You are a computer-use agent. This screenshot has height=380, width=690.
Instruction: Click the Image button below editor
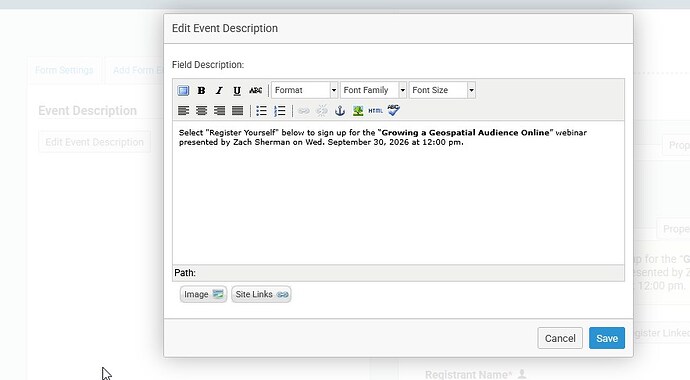pyautogui.click(x=203, y=294)
